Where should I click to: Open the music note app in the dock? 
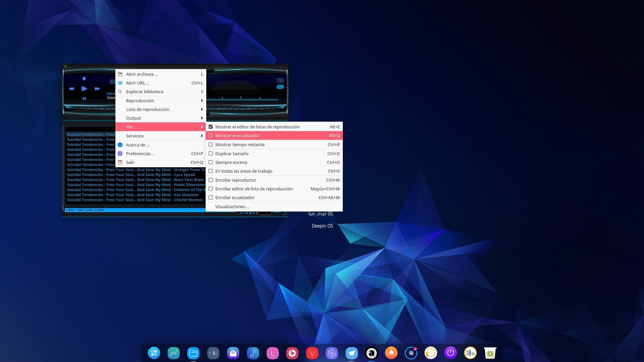tap(253, 353)
